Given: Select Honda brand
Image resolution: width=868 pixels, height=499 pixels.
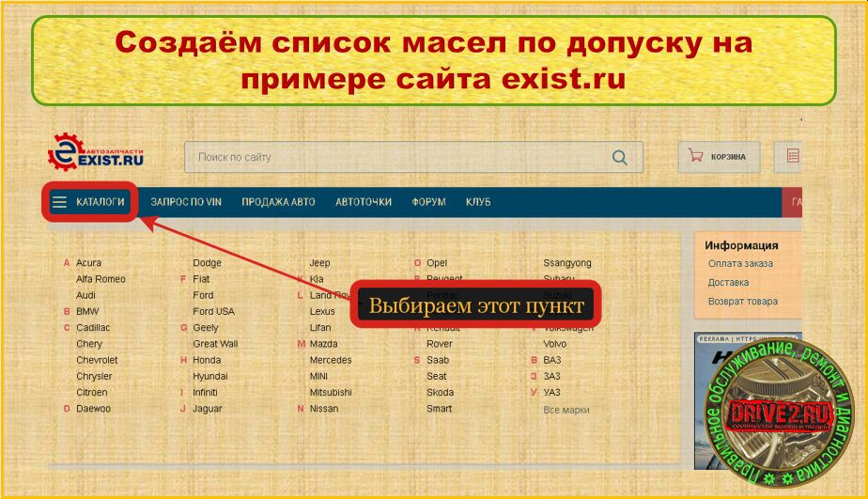Looking at the screenshot, I should pyautogui.click(x=207, y=360).
